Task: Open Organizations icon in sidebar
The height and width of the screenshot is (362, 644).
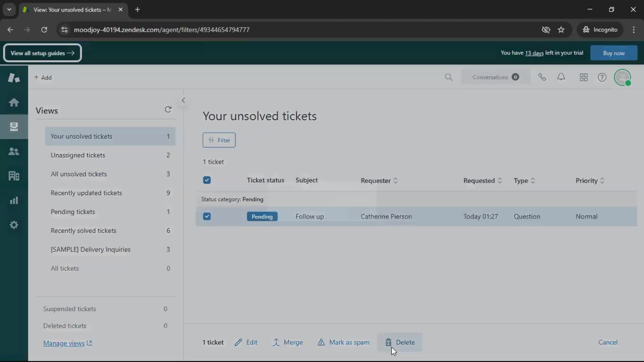Action: 14,176
